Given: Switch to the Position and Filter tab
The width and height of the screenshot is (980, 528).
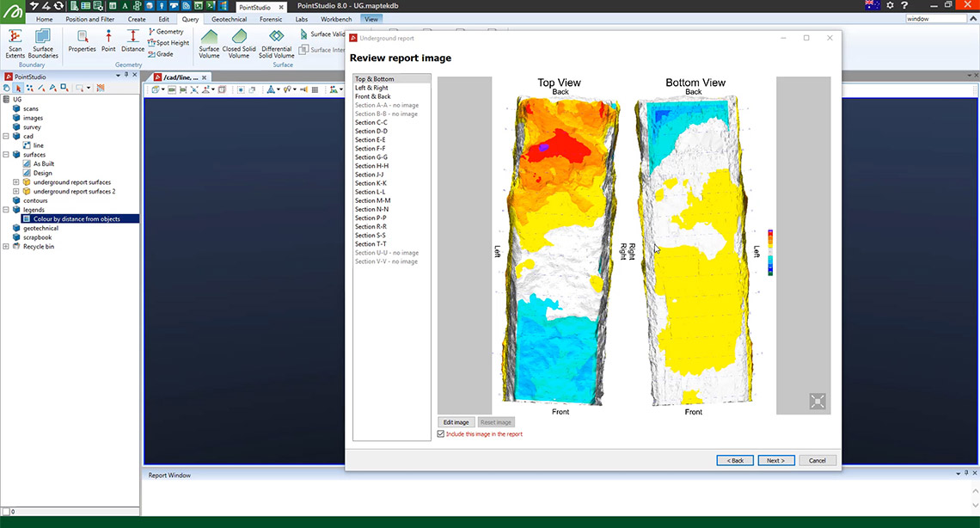Looking at the screenshot, I should tap(89, 19).
